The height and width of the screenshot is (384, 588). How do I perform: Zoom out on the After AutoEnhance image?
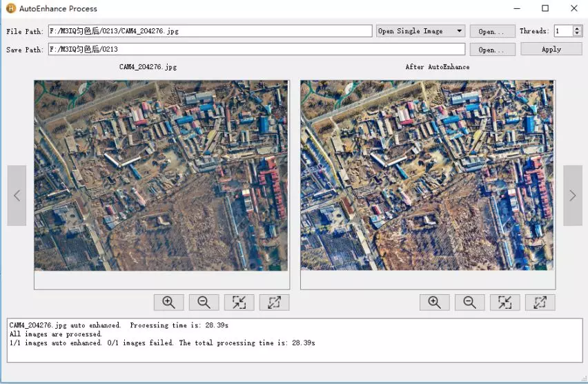pyautogui.click(x=469, y=303)
